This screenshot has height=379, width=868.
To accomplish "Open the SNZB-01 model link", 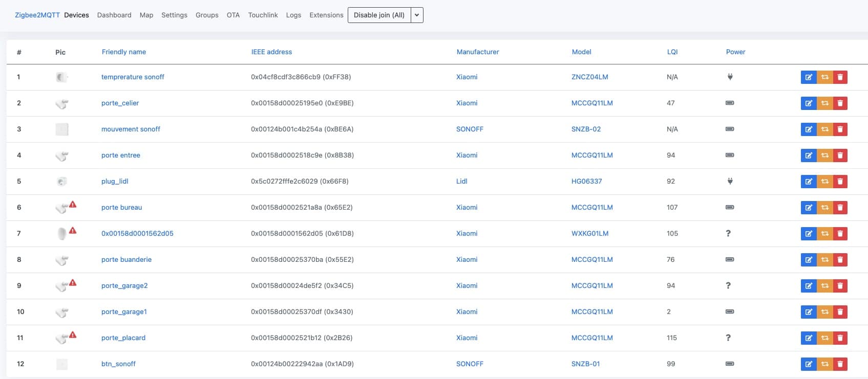I will tap(585, 364).
